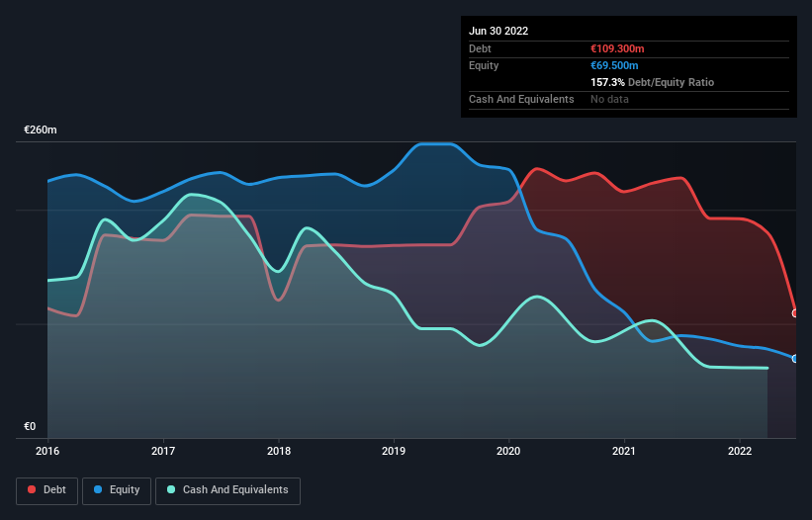The width and height of the screenshot is (812, 520).
Task: Click the red Debt legend dot
Action: pyautogui.click(x=32, y=489)
